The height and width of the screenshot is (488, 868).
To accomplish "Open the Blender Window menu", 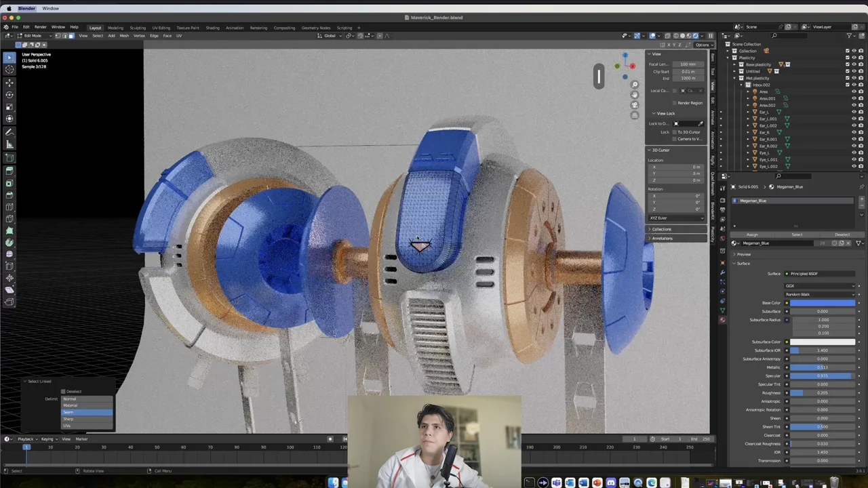I will point(50,8).
